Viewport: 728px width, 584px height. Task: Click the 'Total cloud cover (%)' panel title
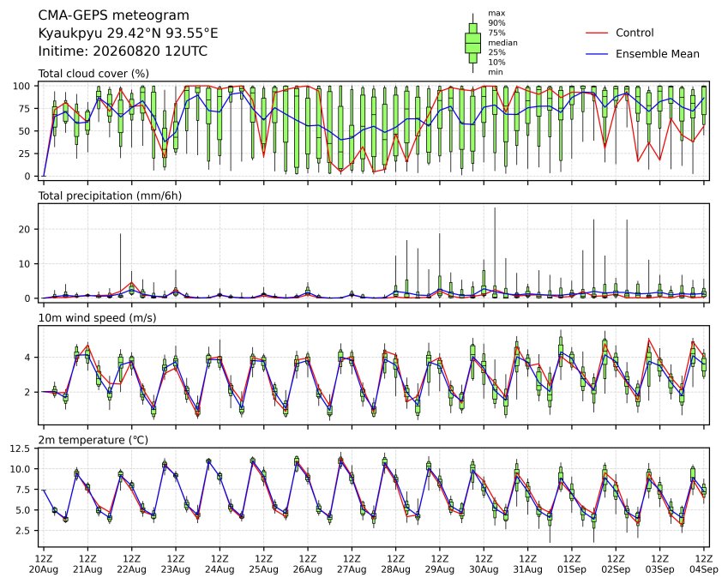pos(93,74)
